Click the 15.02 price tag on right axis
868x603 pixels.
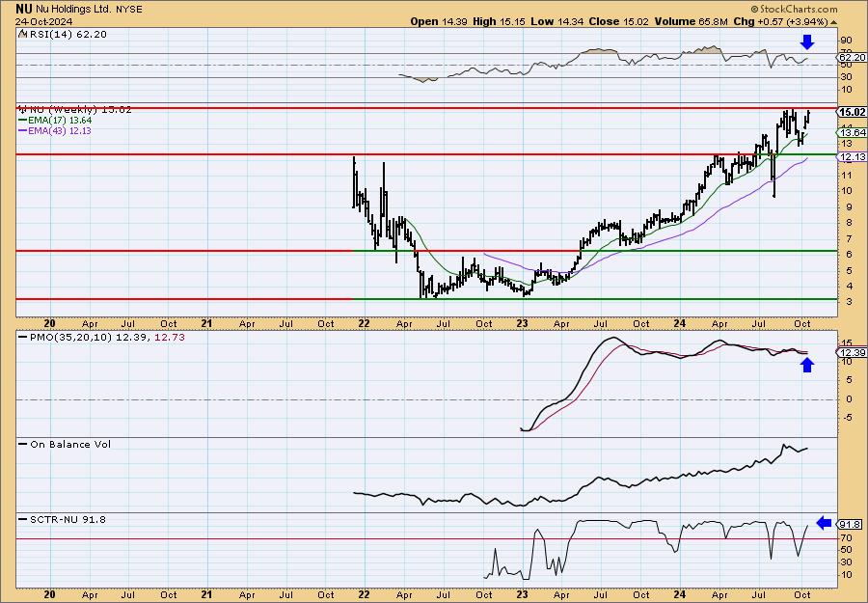[852, 113]
